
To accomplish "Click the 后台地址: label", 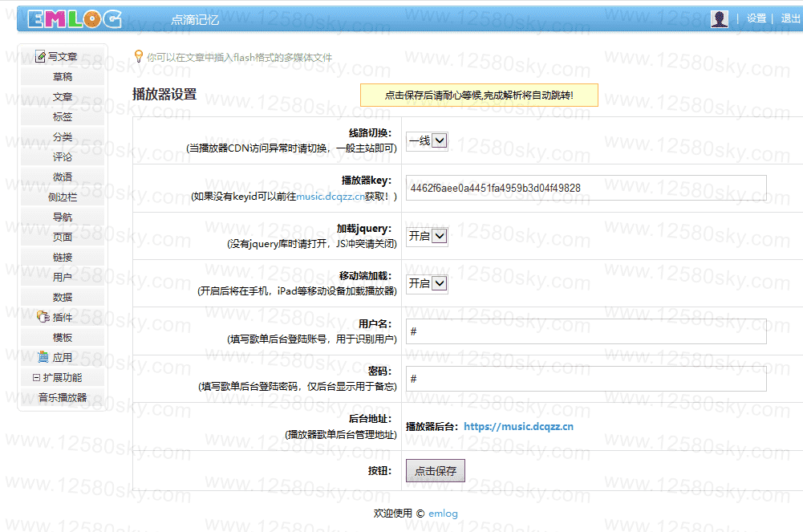I will [x=370, y=419].
